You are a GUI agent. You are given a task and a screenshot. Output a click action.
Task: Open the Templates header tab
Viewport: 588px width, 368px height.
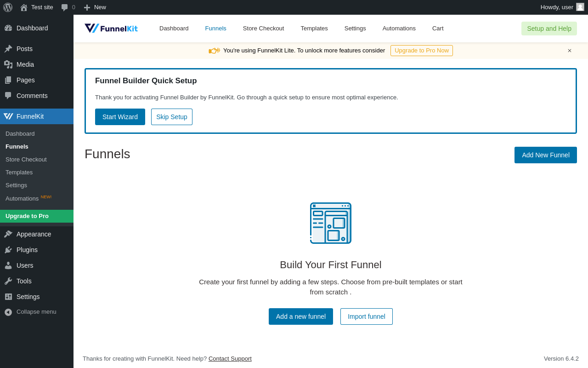(314, 29)
